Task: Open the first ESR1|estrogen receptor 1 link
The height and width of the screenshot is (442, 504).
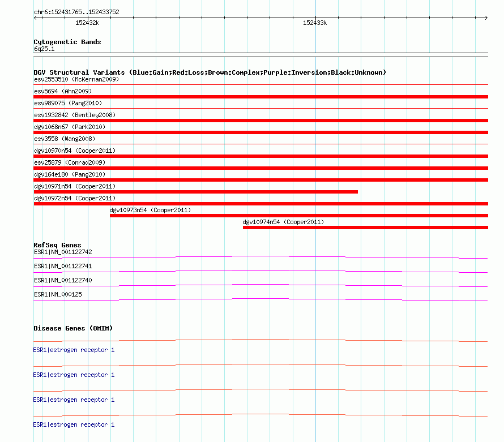Action: point(74,350)
